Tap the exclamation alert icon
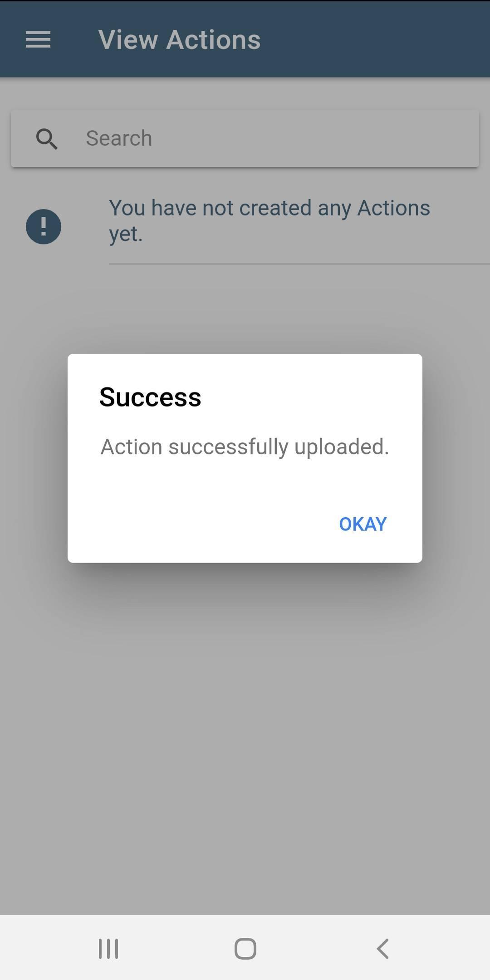This screenshot has width=490, height=980. tap(44, 226)
